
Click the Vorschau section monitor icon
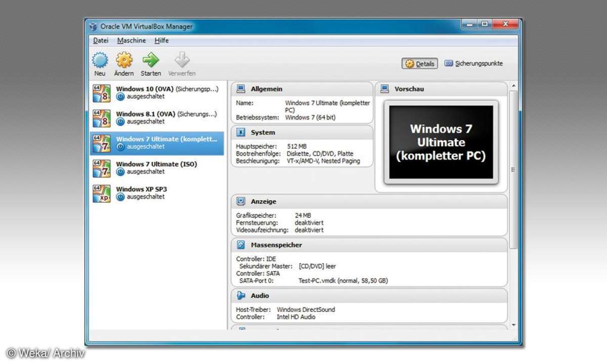point(385,89)
